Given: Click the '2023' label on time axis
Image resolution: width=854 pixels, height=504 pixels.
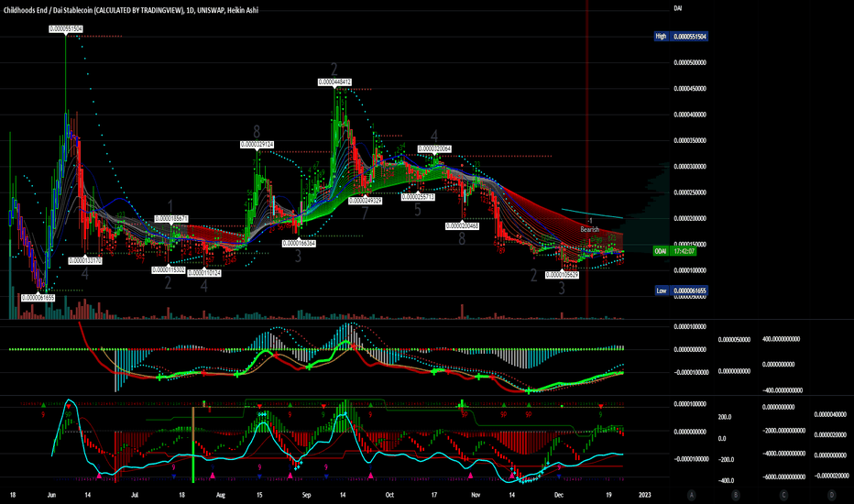Looking at the screenshot, I should (644, 495).
